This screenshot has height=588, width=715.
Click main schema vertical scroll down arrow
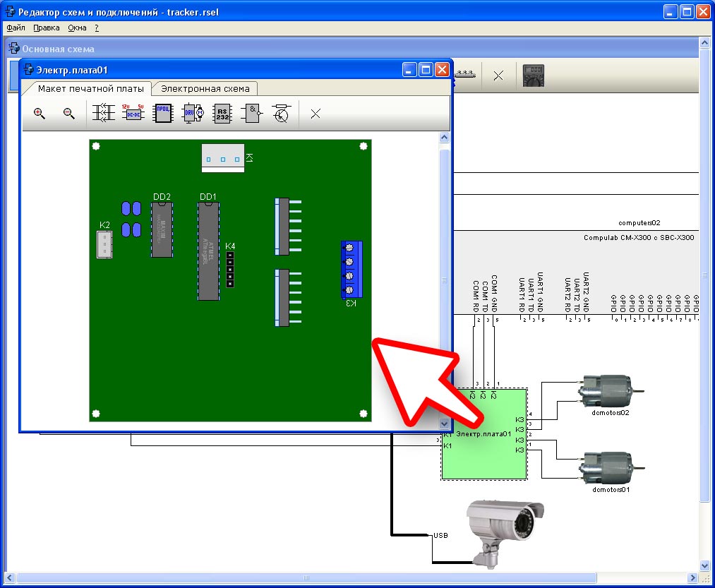(704, 566)
